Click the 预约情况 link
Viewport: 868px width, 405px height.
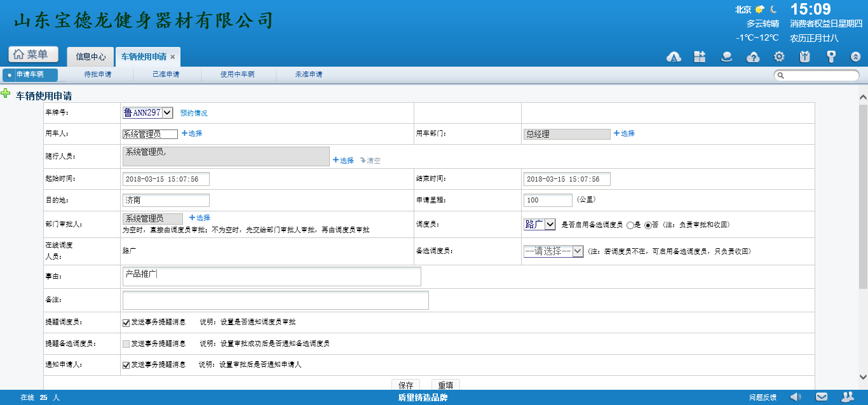[194, 113]
